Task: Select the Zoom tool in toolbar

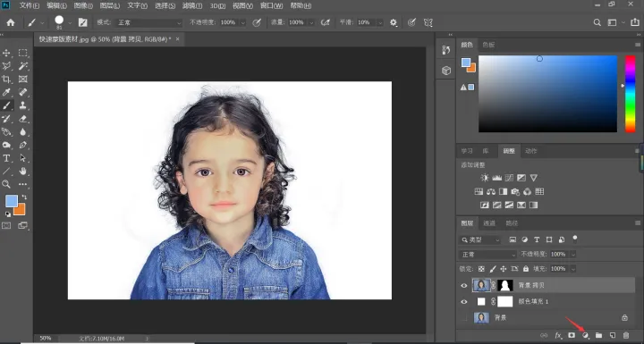Action: 6,184
